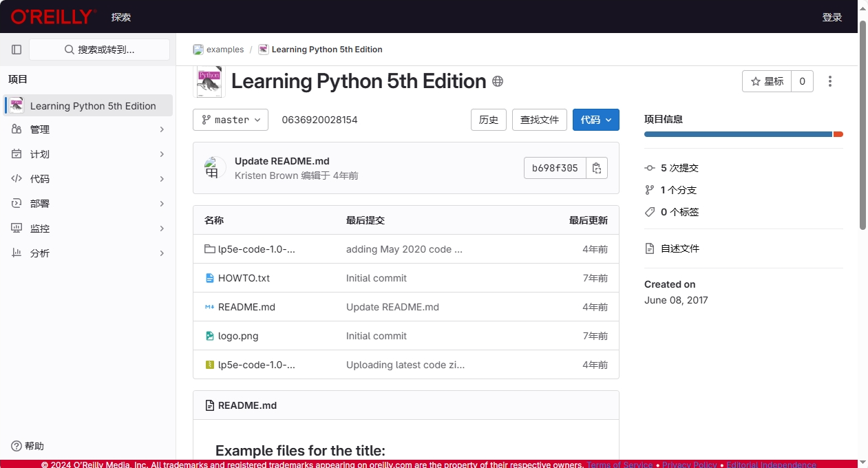Viewport: 868px width, 468px height.
Task: Click the 搜索或转到 search field
Action: pyautogui.click(x=99, y=50)
